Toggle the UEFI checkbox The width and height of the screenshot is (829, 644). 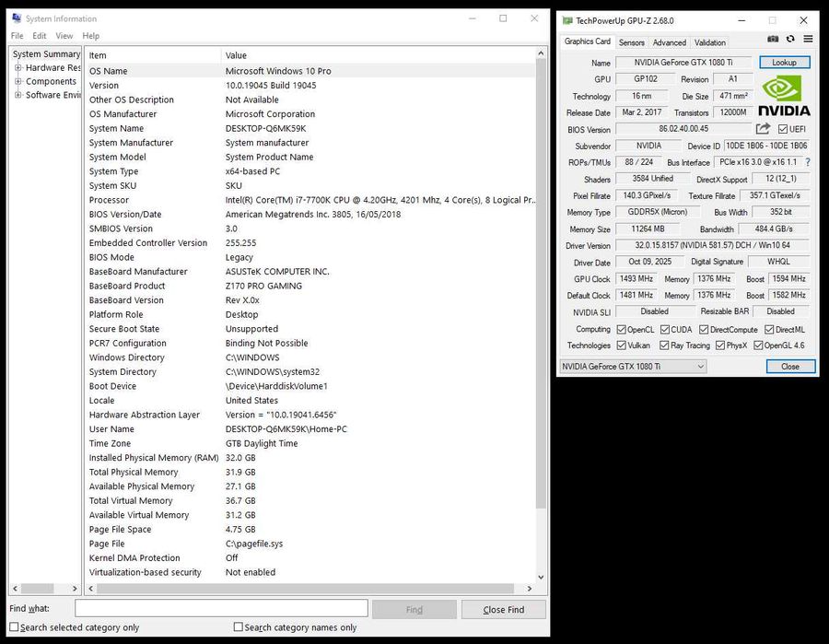tap(783, 129)
